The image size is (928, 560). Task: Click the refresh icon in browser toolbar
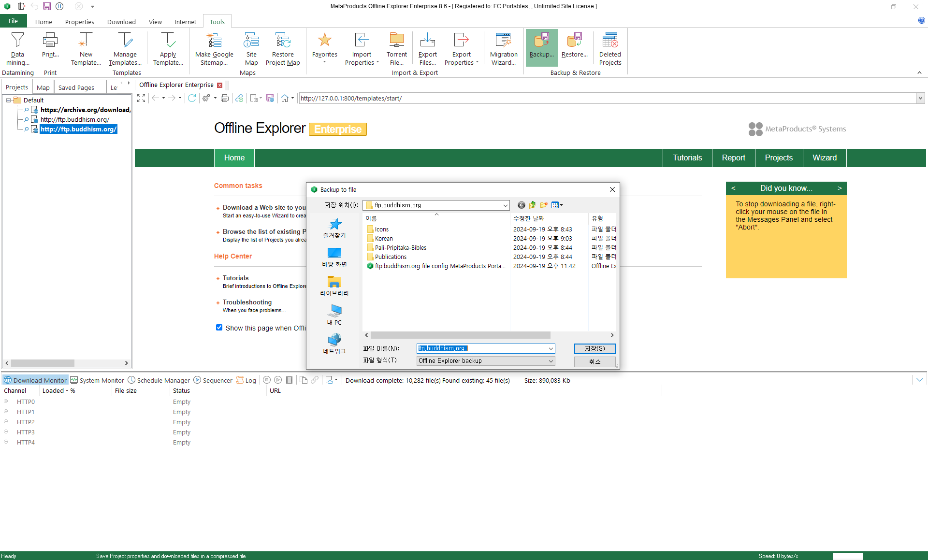point(192,98)
